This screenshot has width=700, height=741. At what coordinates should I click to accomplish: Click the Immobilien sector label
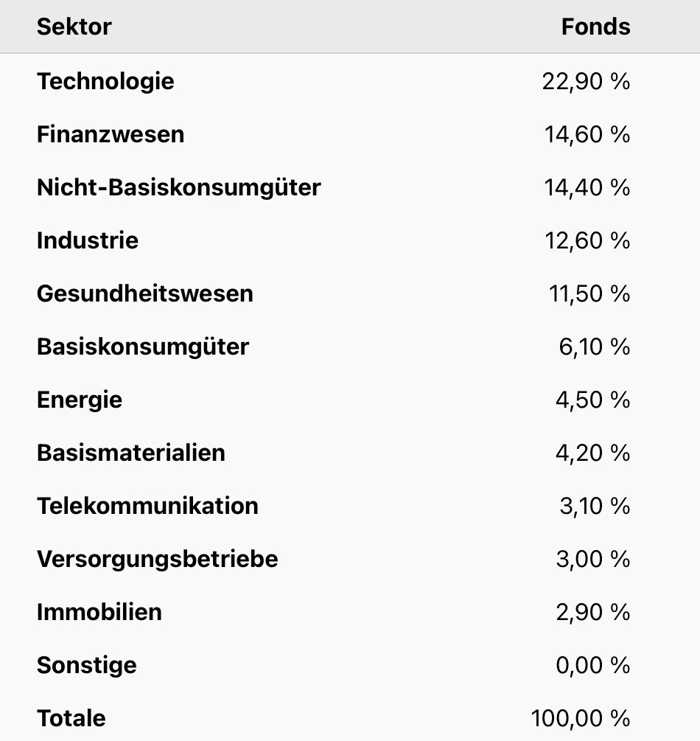click(x=99, y=612)
